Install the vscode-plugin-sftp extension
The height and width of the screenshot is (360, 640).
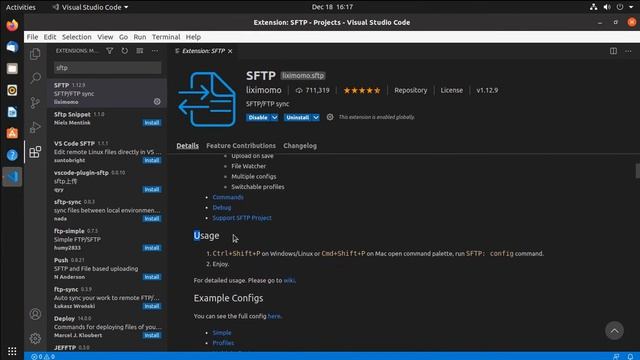pyautogui.click(x=152, y=189)
